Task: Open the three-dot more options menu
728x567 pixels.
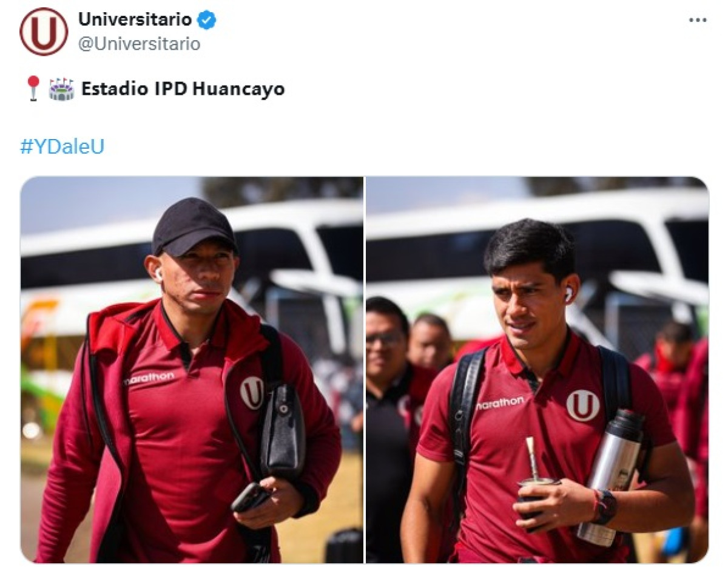Action: 698,21
